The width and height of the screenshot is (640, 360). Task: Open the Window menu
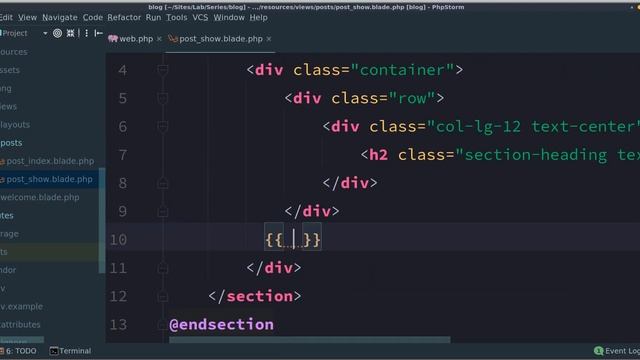229,18
